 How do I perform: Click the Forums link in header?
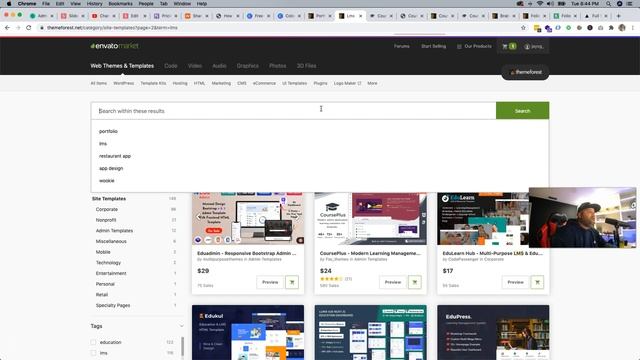point(402,47)
